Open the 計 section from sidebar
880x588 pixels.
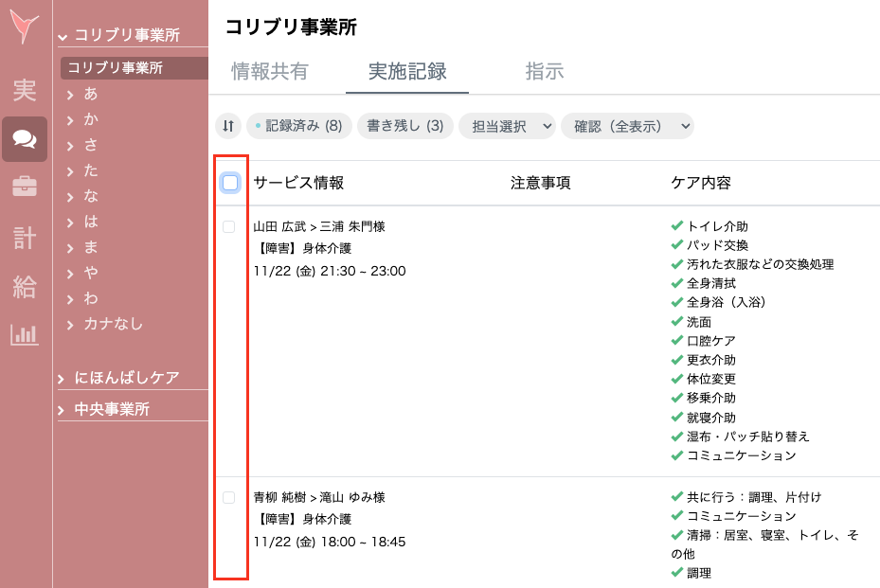(x=24, y=237)
